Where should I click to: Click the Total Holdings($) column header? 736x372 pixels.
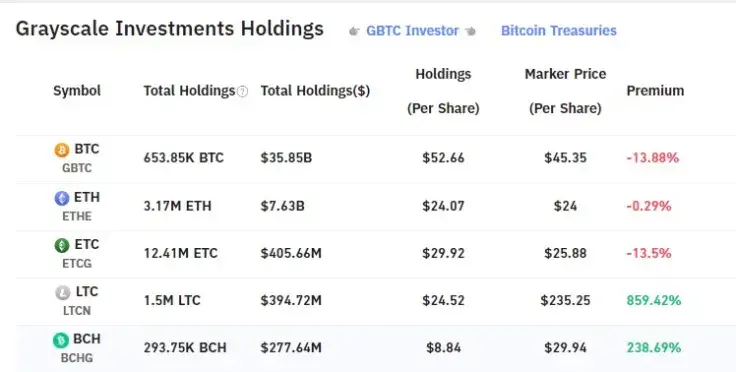click(x=315, y=91)
